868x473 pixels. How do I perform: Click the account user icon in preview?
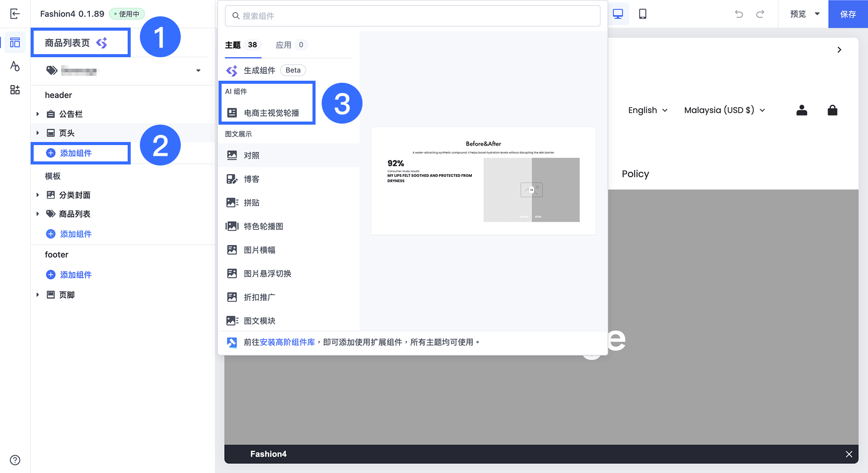pos(802,110)
